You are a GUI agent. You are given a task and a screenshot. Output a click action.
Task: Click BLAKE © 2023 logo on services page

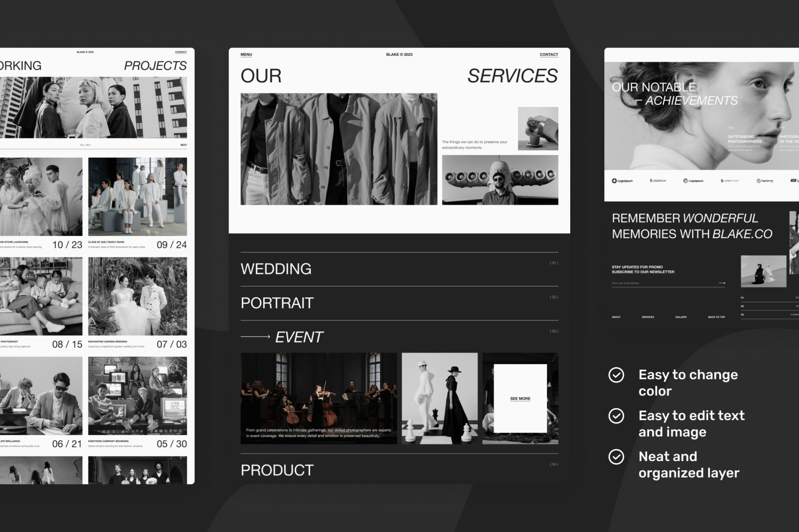pos(399,54)
